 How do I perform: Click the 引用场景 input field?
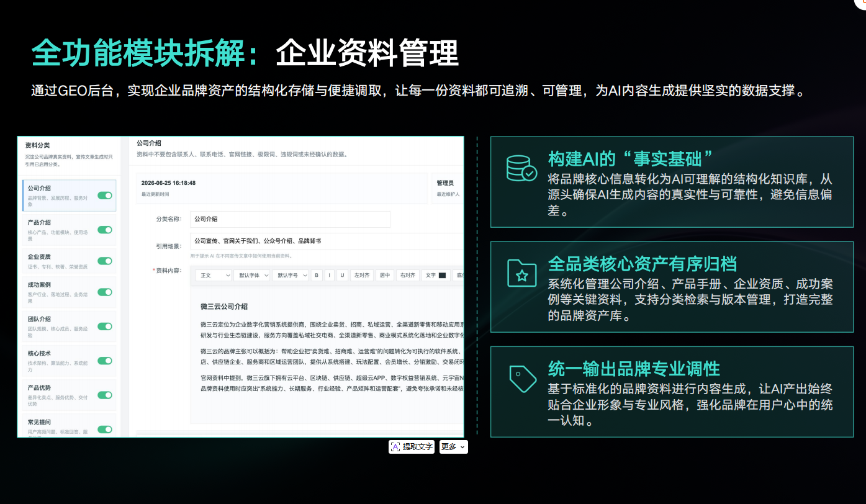[x=327, y=241]
